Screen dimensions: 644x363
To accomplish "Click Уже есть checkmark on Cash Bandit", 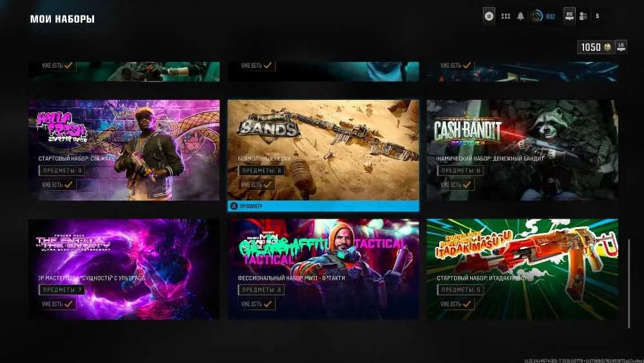I will (x=455, y=184).
